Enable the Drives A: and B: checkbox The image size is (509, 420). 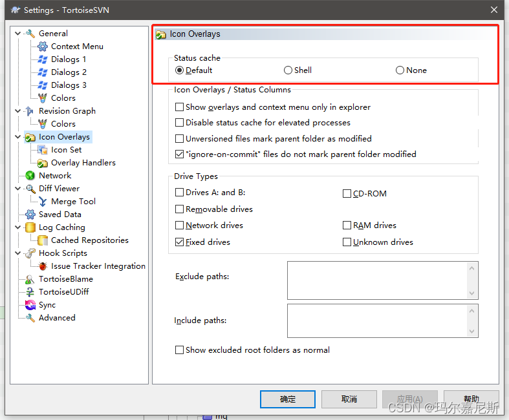pyautogui.click(x=179, y=193)
